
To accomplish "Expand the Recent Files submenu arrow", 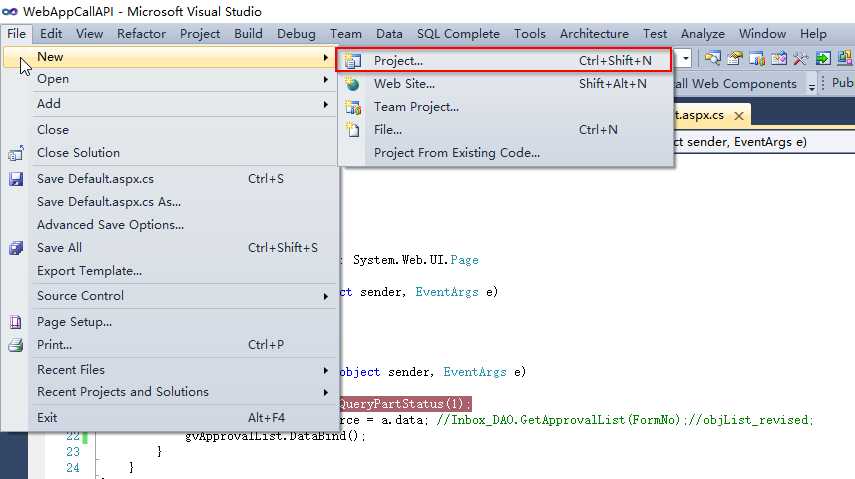I will [326, 370].
